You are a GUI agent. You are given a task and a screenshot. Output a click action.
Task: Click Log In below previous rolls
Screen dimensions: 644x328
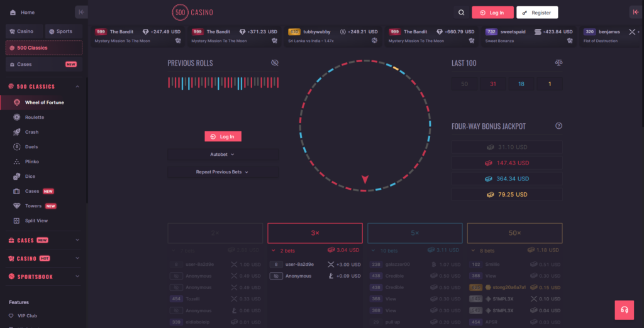pyautogui.click(x=223, y=137)
